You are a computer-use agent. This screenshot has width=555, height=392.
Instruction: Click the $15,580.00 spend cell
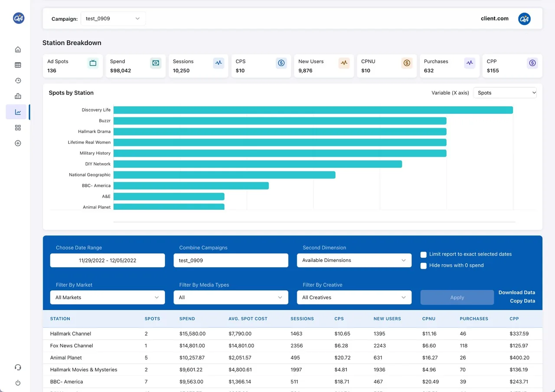click(x=193, y=334)
